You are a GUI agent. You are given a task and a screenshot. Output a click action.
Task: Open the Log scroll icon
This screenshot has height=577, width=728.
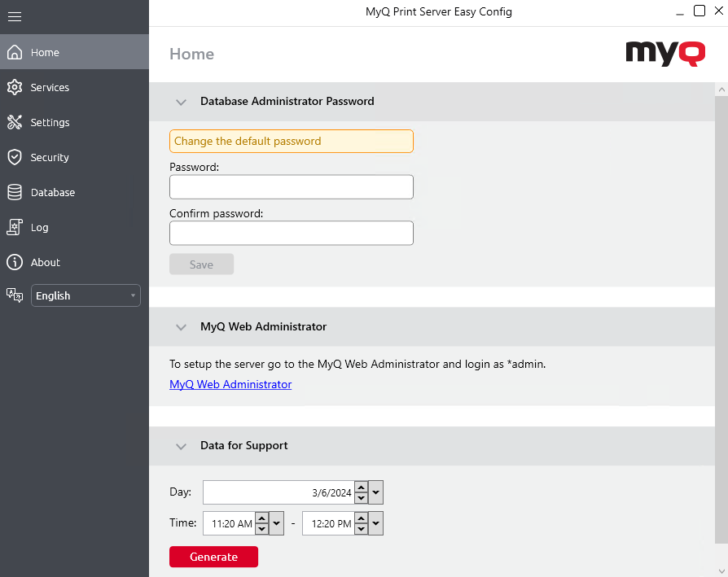coord(16,227)
